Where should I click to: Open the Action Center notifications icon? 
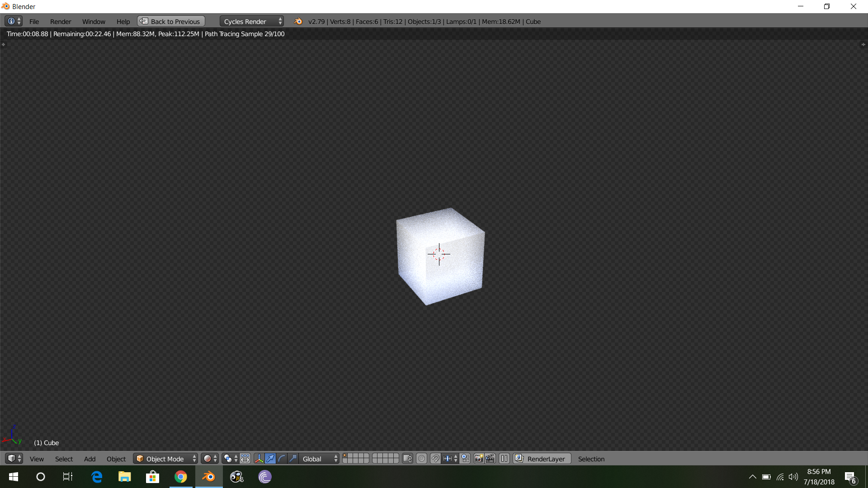(850, 477)
